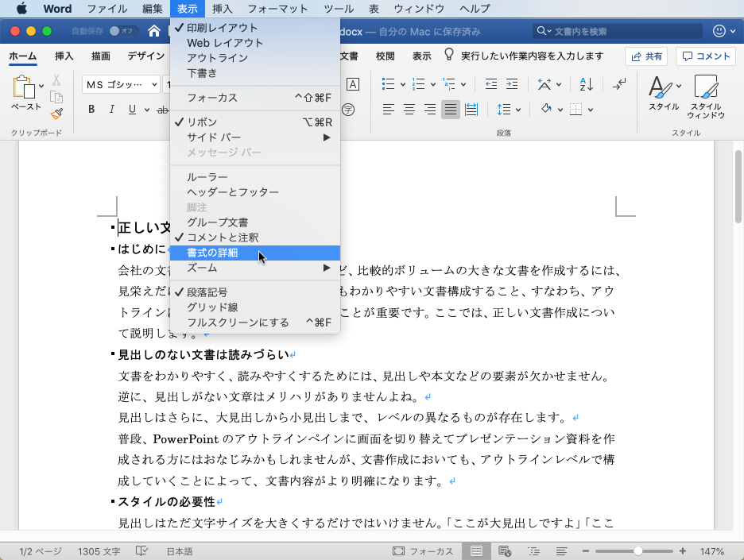Open the Styles gallery icon
The height and width of the screenshot is (560, 744).
[661, 87]
